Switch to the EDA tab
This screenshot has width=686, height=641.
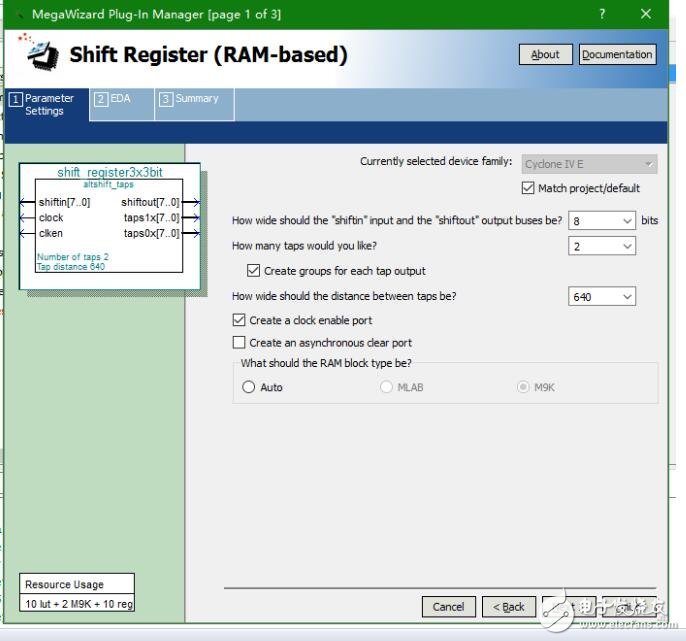coord(122,104)
